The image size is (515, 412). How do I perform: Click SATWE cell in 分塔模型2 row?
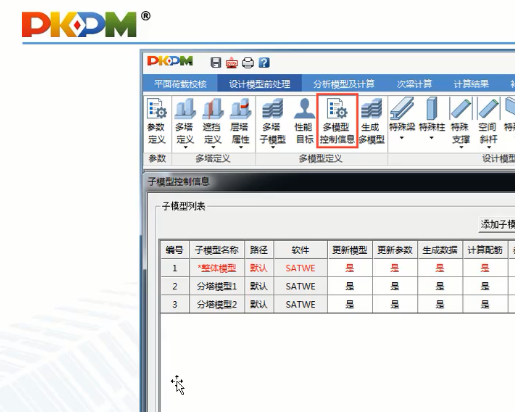pyautogui.click(x=300, y=304)
